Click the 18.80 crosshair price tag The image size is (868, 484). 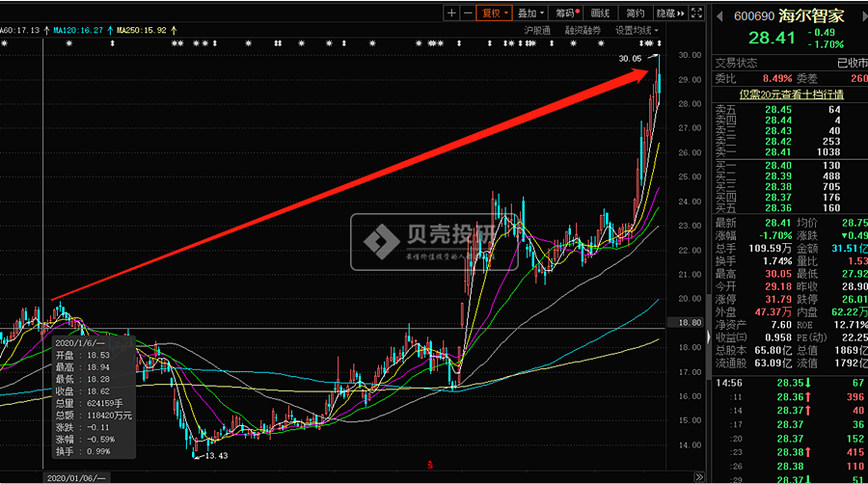686,322
